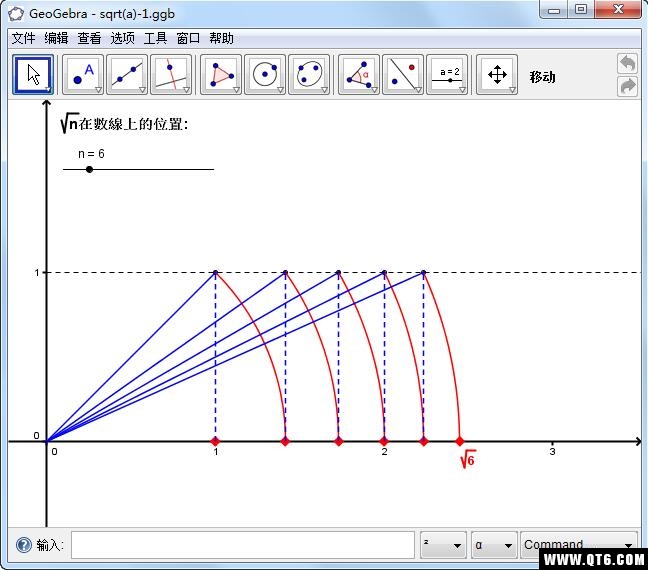Open the 窗口 menu
Image resolution: width=648 pixels, height=570 pixels.
pos(188,38)
